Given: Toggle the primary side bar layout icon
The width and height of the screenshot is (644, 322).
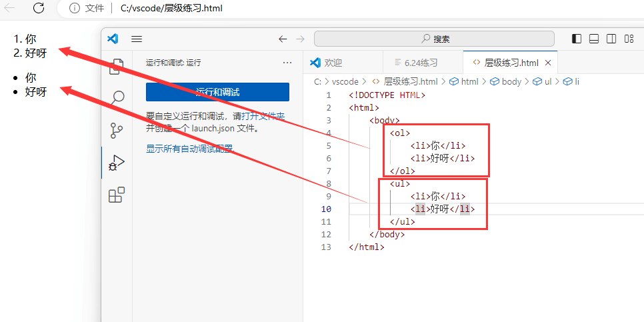Looking at the screenshot, I should click(577, 39).
